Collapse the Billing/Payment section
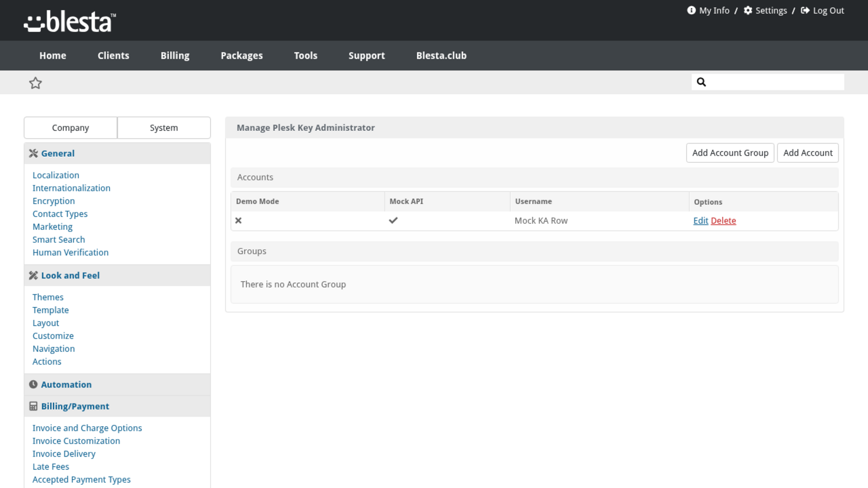The height and width of the screenshot is (488, 868). coord(117,406)
